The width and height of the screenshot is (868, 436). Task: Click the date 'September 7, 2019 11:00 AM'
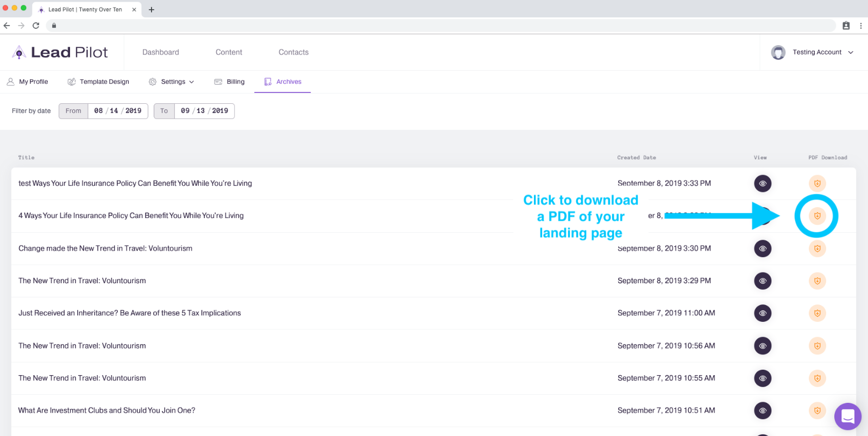click(666, 313)
